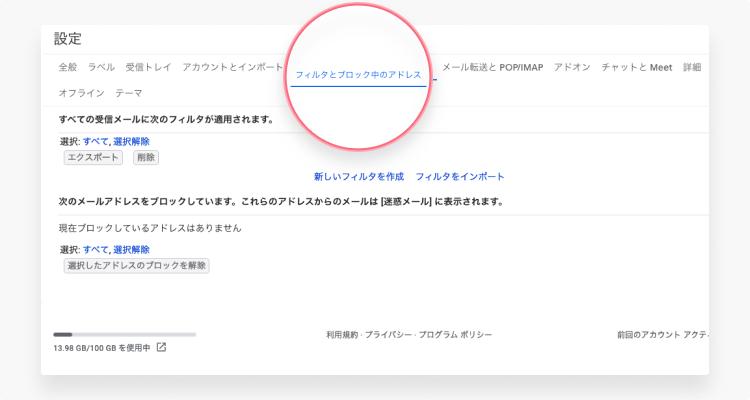The image size is (750, 400).
Task: Open the 利用規約 link
Action: [x=342, y=334]
